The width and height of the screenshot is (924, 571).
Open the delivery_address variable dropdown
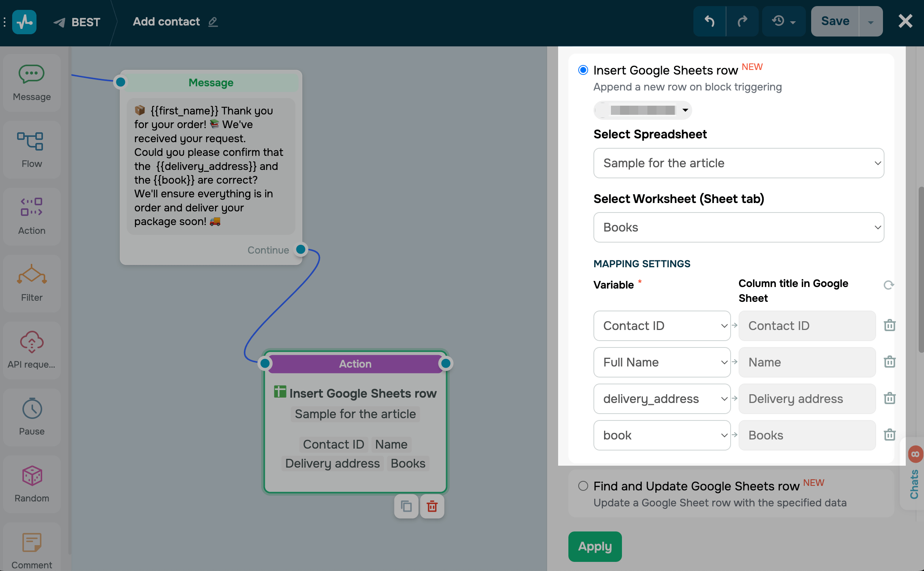pyautogui.click(x=661, y=398)
